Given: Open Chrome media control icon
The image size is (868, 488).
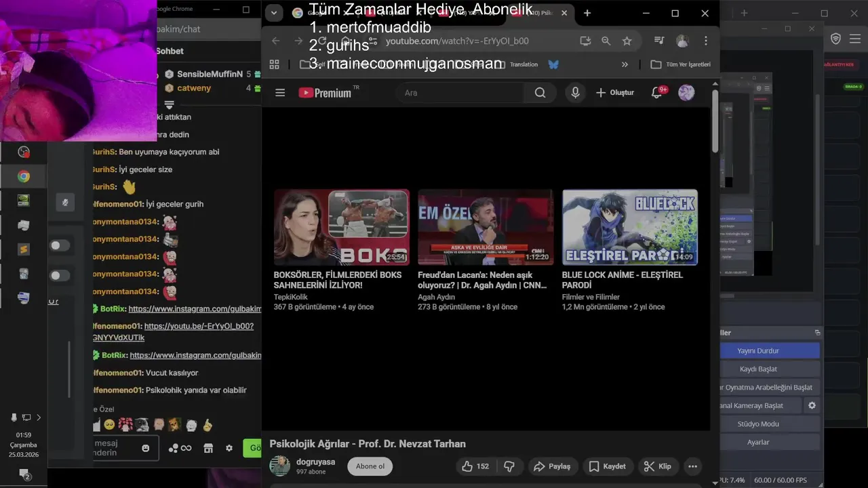Looking at the screenshot, I should (658, 41).
